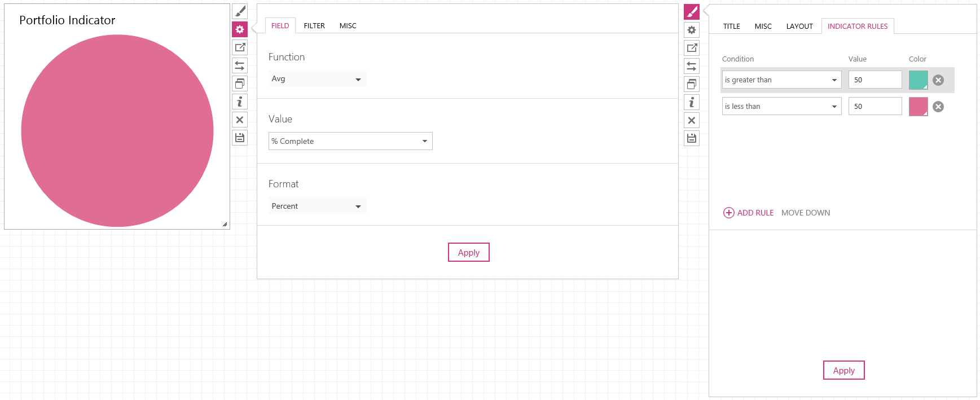Open the Function dropdown showing Avg
Viewport: 980px width, 400px height.
coord(318,78)
